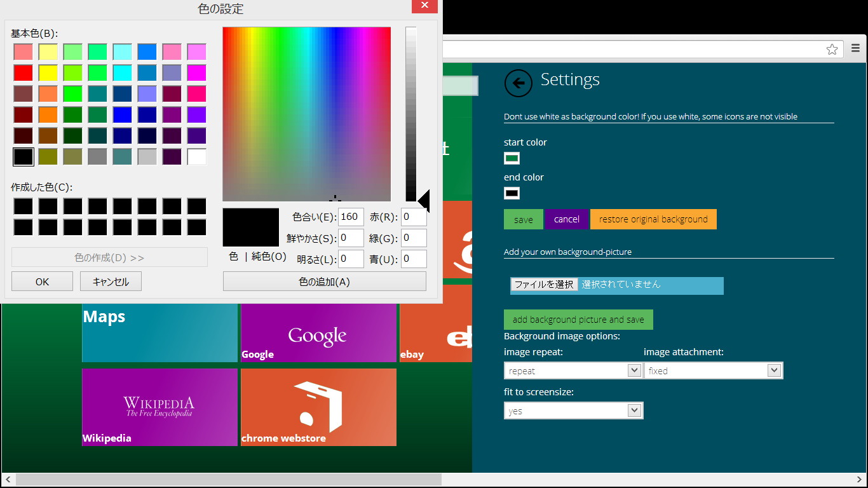The image size is (868, 488).
Task: Close the 色の設定 dialog
Action: pos(424,6)
